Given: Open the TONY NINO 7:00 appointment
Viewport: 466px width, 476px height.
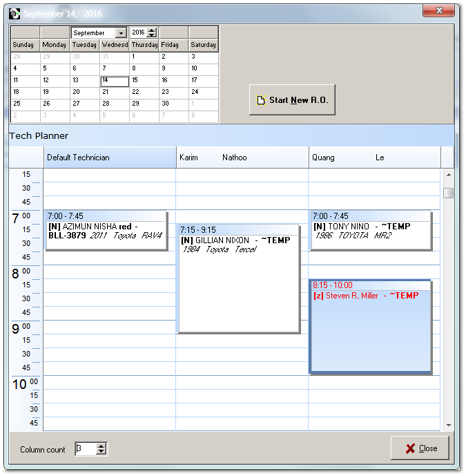Looking at the screenshot, I should pyautogui.click(x=371, y=231).
